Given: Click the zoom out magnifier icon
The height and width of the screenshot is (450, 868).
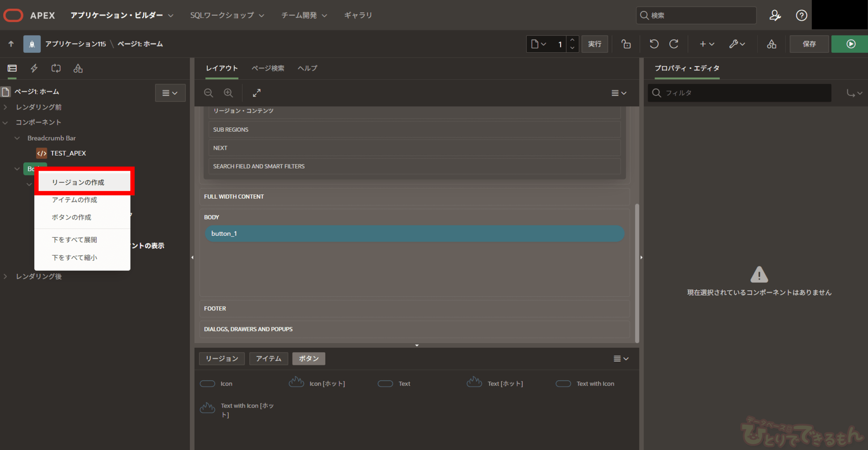Looking at the screenshot, I should (209, 93).
